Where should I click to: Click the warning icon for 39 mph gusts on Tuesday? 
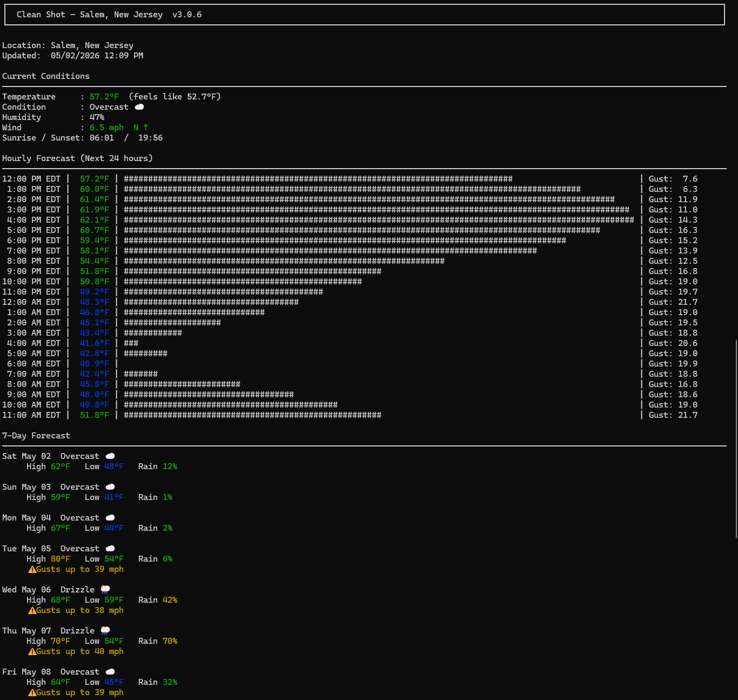[32, 569]
